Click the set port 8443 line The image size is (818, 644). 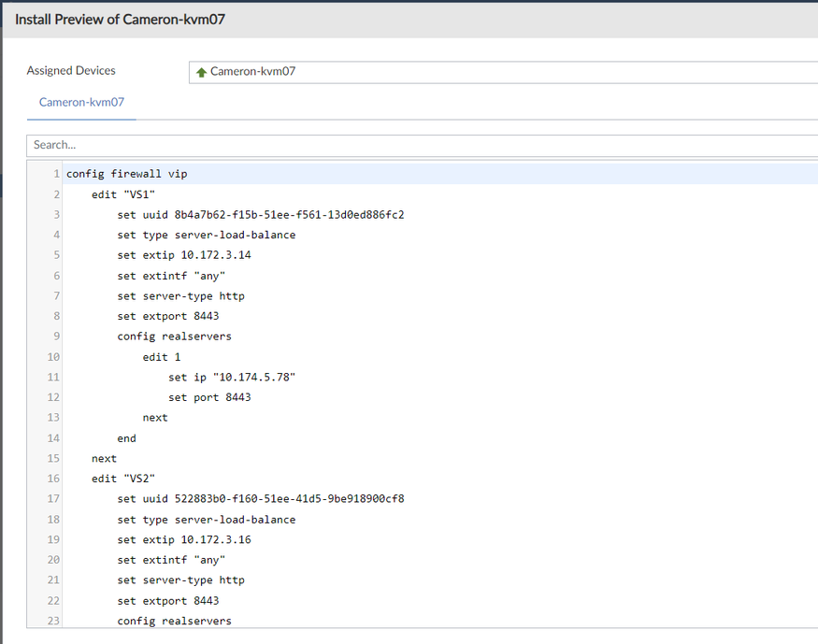click(x=209, y=397)
